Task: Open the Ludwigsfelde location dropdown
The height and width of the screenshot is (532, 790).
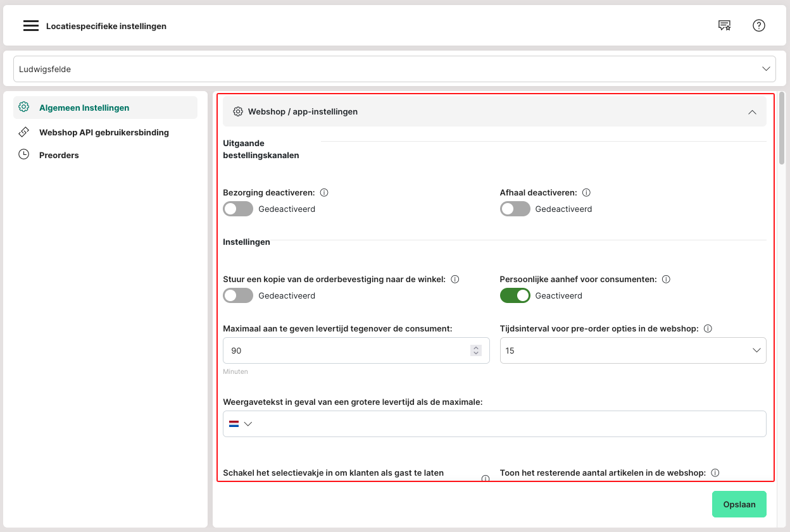Action: (394, 69)
